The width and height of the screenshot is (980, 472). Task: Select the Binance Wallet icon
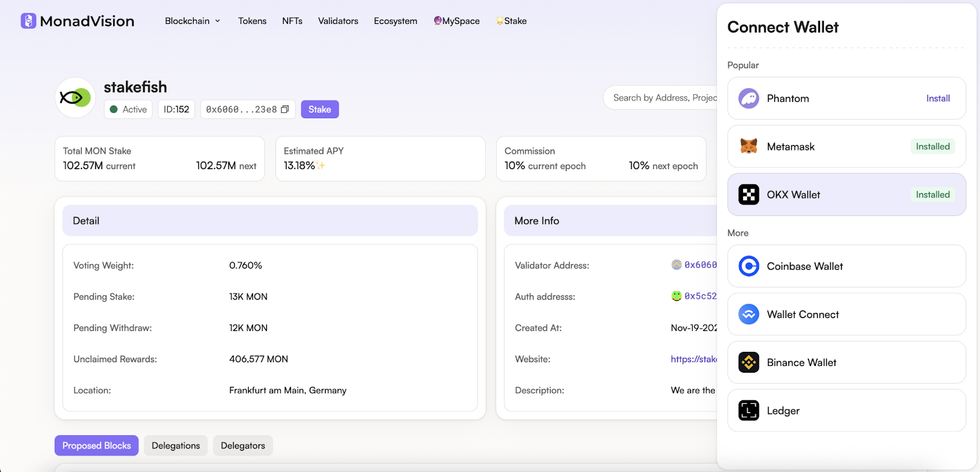pos(748,363)
